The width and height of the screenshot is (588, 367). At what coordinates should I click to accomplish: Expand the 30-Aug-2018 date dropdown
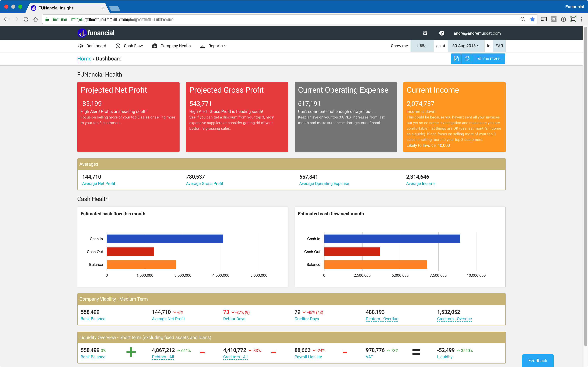(466, 46)
